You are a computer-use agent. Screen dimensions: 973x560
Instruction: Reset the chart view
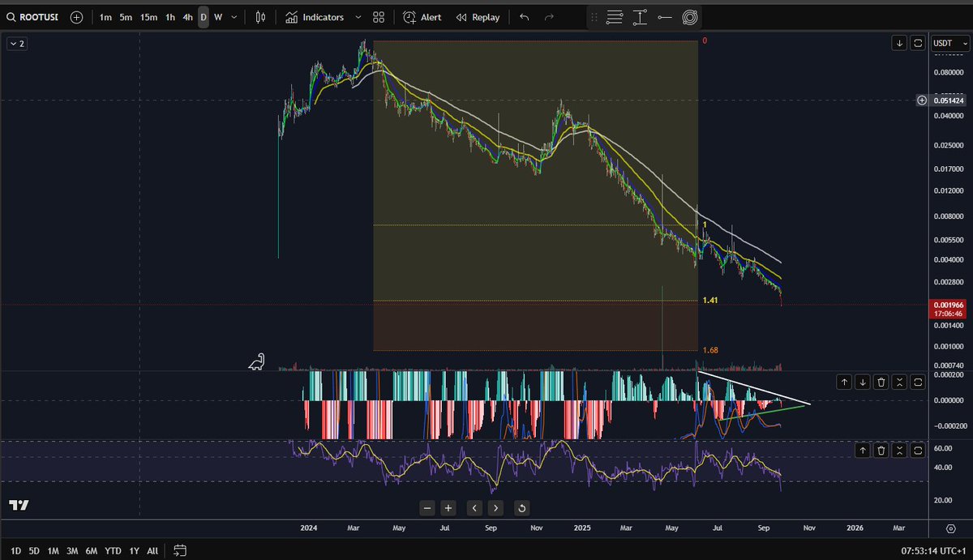tap(521, 508)
